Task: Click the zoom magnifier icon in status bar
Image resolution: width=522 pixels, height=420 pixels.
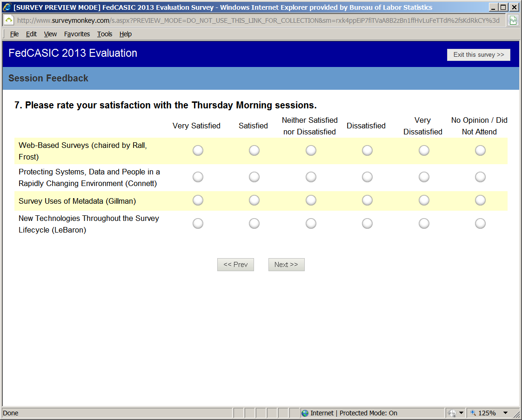Action: (x=473, y=413)
